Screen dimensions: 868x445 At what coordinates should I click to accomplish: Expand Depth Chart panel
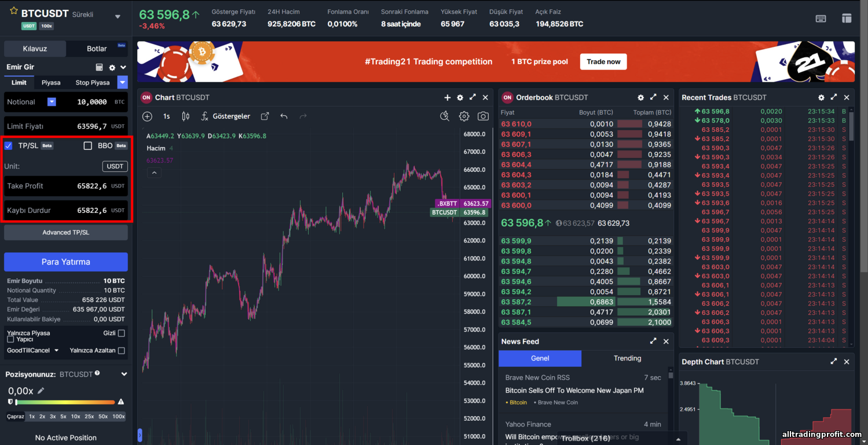[x=834, y=362]
